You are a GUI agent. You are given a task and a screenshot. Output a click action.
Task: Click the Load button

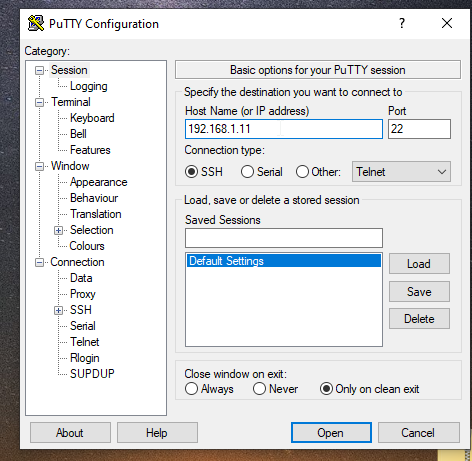click(419, 264)
